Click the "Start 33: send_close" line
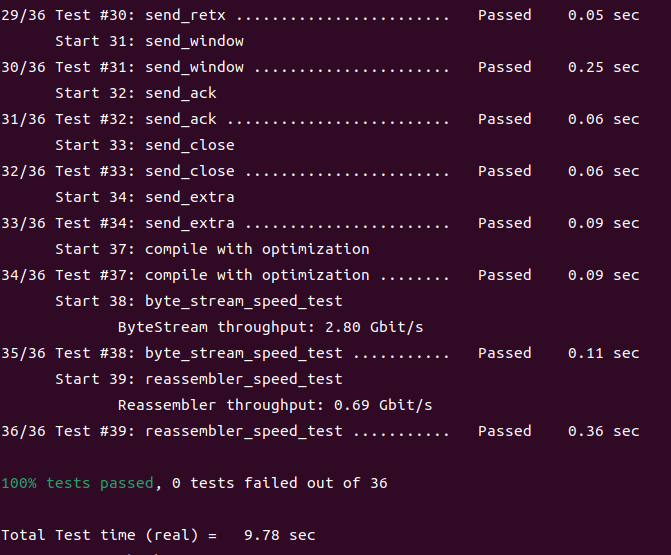This screenshot has height=555, width=671. (x=145, y=145)
